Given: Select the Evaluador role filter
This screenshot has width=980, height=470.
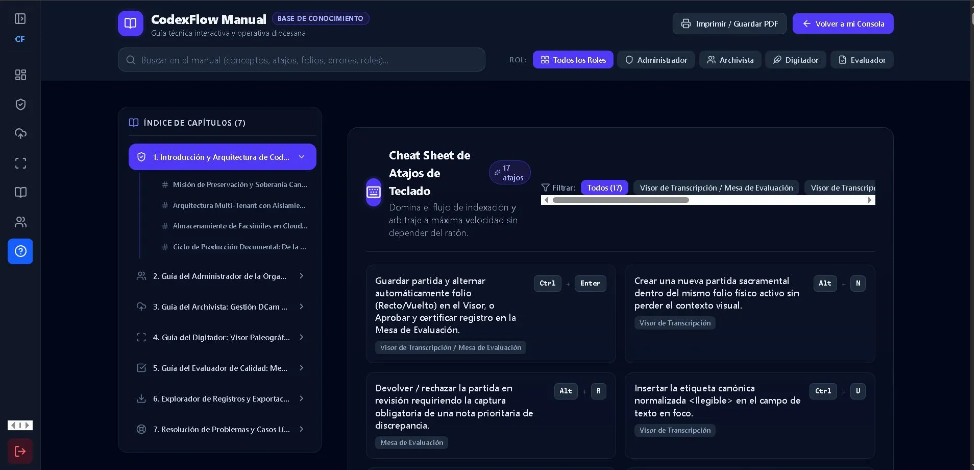Looking at the screenshot, I should 862,60.
